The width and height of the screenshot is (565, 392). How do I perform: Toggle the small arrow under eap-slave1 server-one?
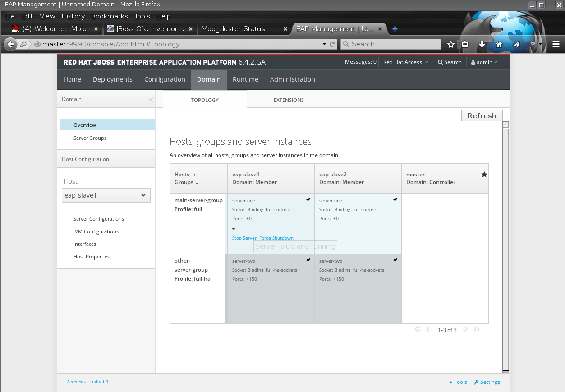point(234,229)
